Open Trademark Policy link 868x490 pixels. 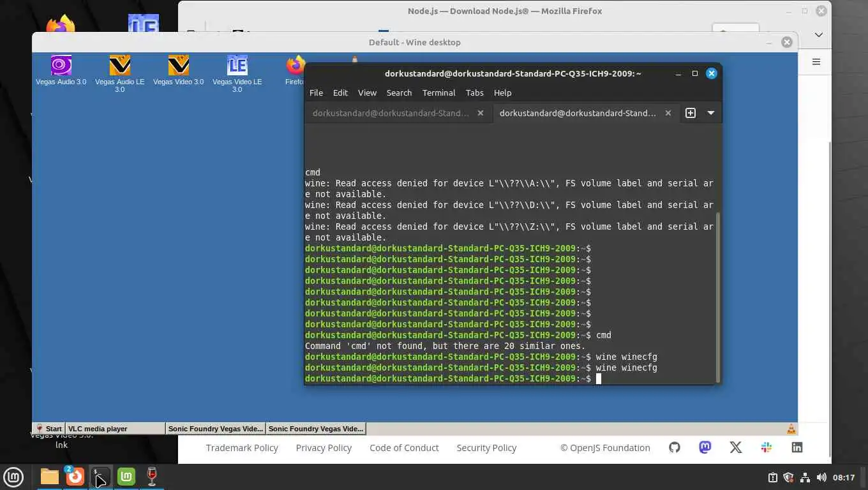click(x=242, y=448)
